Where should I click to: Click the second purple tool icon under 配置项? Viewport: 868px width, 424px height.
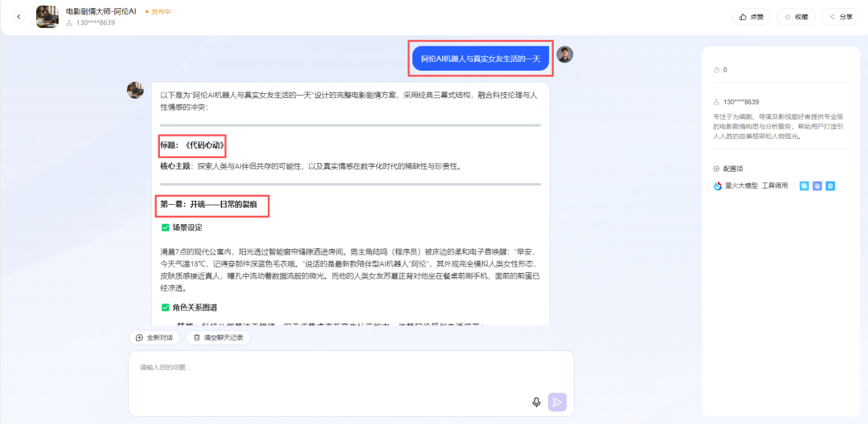pos(817,185)
